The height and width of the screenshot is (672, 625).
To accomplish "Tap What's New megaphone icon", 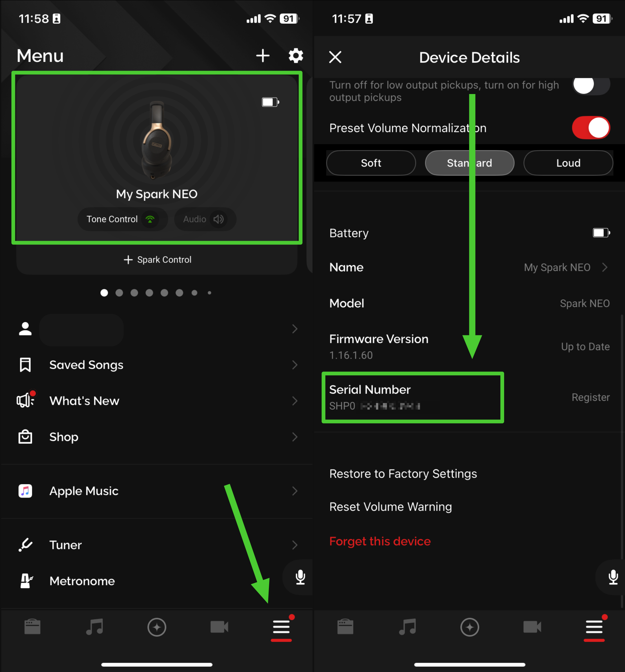I will pyautogui.click(x=26, y=400).
